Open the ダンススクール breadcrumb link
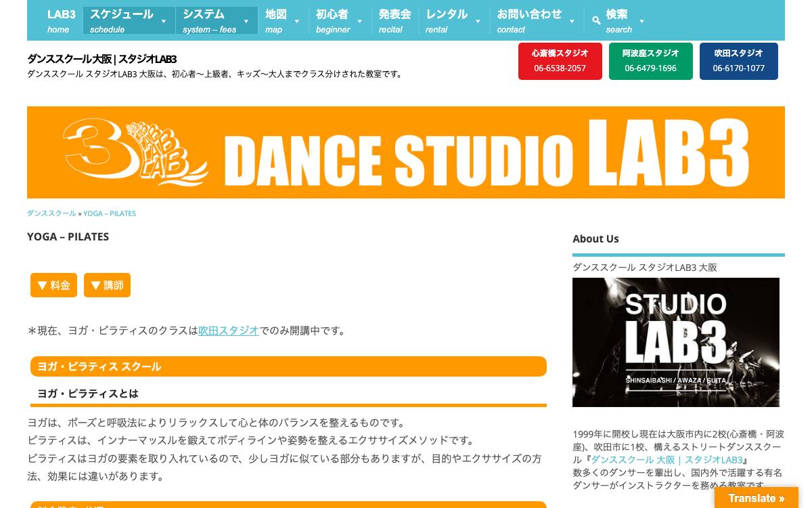The image size is (812, 508). click(51, 213)
